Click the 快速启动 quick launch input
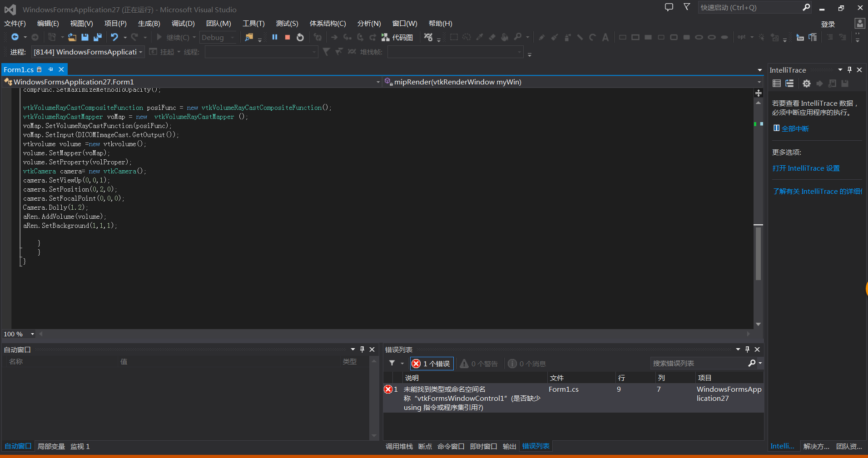This screenshot has height=458, width=868. click(749, 7)
